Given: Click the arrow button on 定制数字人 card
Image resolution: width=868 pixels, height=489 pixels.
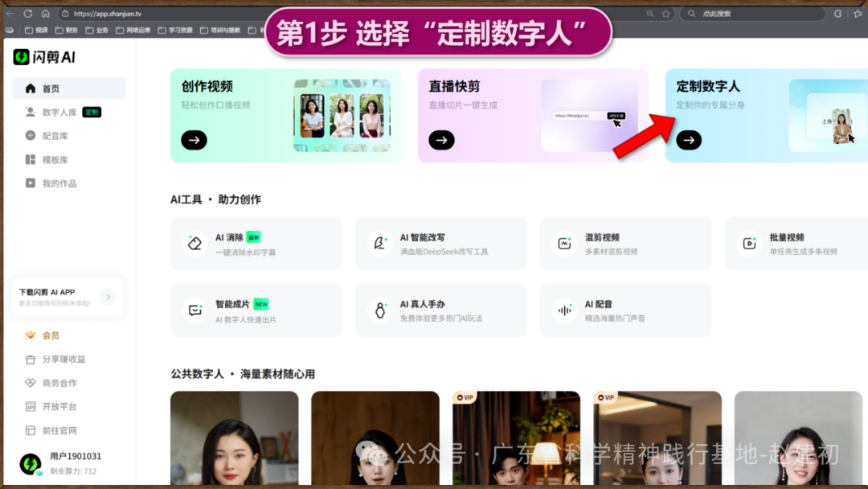Looking at the screenshot, I should tap(688, 140).
